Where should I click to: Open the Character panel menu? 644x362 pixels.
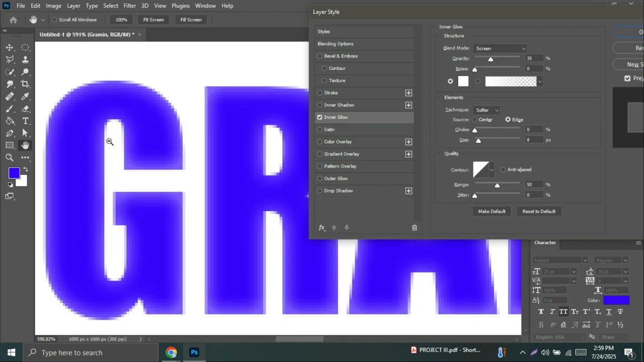[639, 243]
